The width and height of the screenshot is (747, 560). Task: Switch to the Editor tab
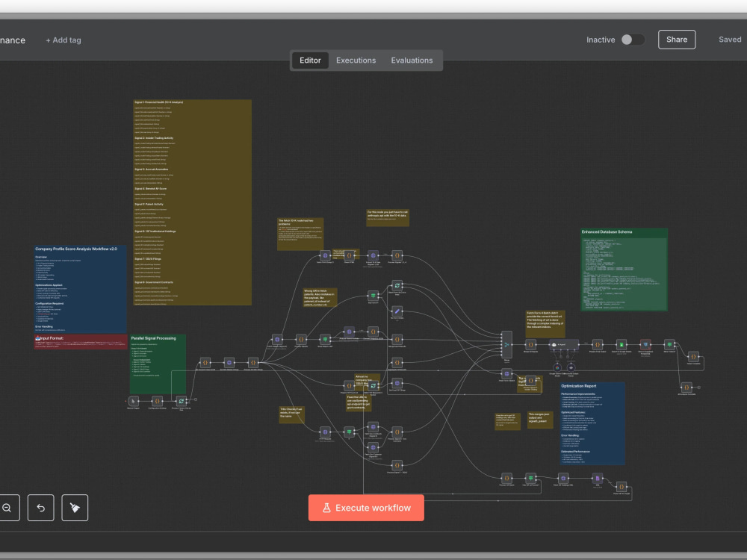(x=310, y=60)
